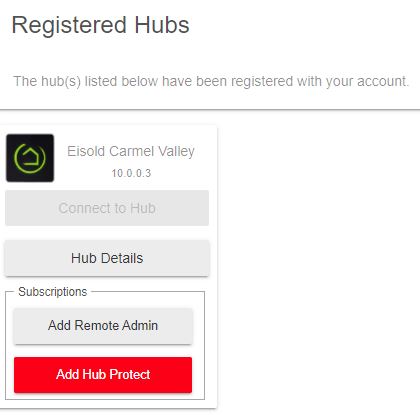Click the word 'Eisold' in the hub title

point(86,151)
